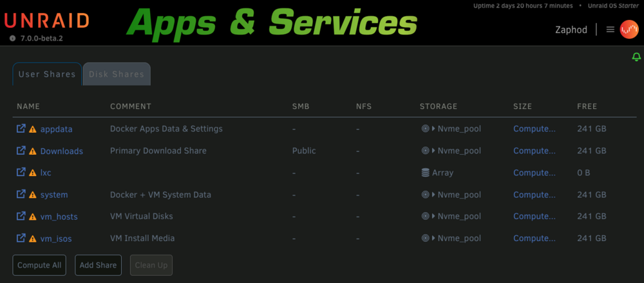Compute size for the system share
The width and height of the screenshot is (644, 283).
535,194
